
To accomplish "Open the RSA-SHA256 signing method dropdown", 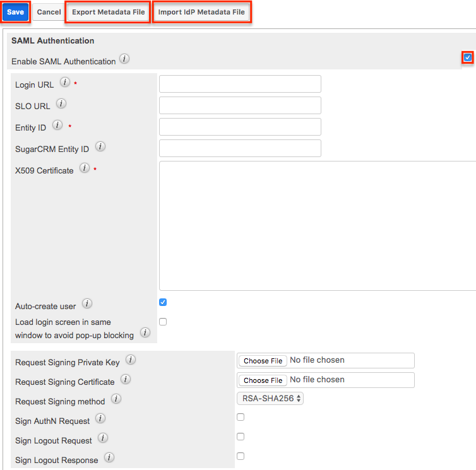I will [x=270, y=398].
